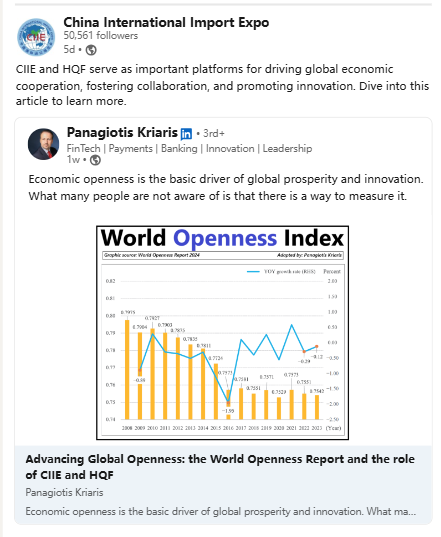Click the CIIE and HQF post text
Screen dimensions: 441x537
tap(222, 85)
